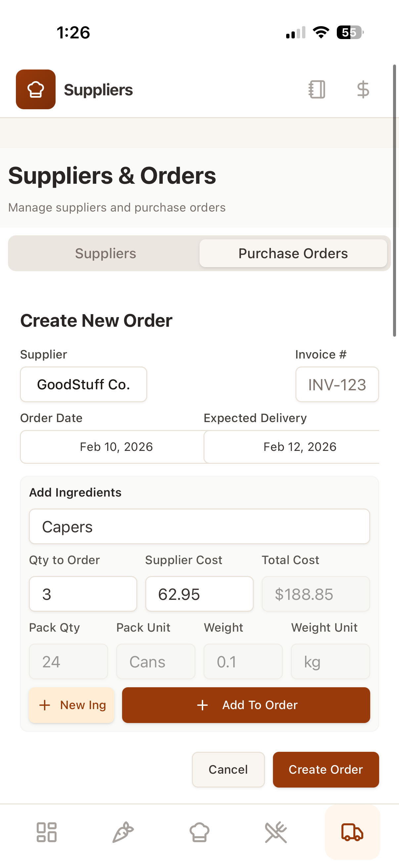Open the Capers ingredient selector
This screenshot has width=399, height=868.
pos(199,526)
